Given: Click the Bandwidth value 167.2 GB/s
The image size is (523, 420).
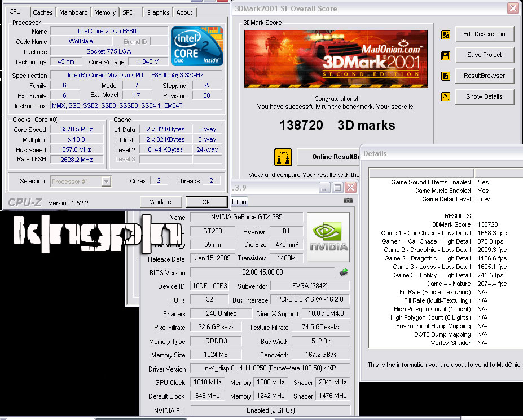Looking at the screenshot, I should point(320,355).
